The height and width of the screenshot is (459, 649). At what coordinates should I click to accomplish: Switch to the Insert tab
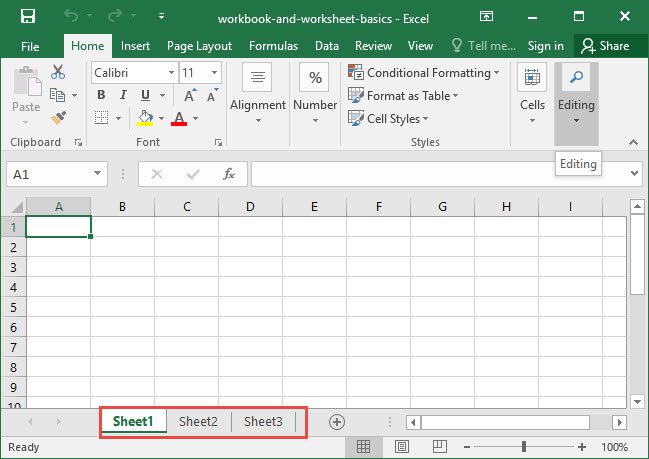tap(135, 46)
